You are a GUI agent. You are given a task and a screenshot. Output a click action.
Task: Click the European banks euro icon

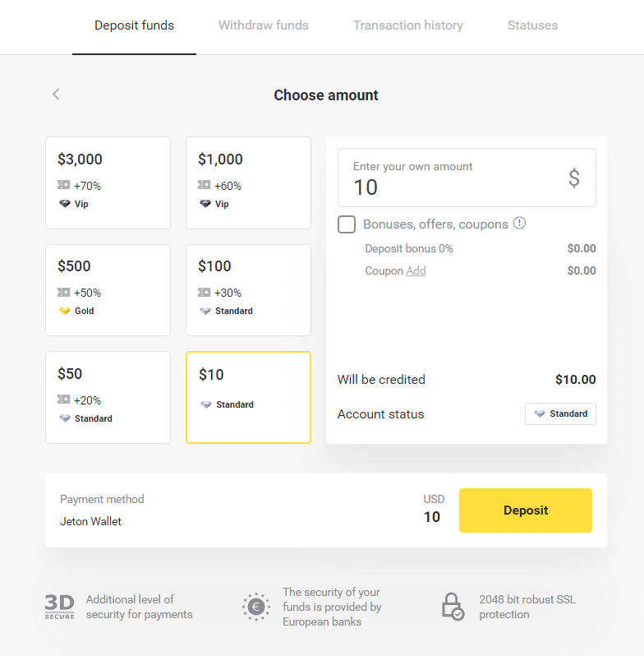256,607
